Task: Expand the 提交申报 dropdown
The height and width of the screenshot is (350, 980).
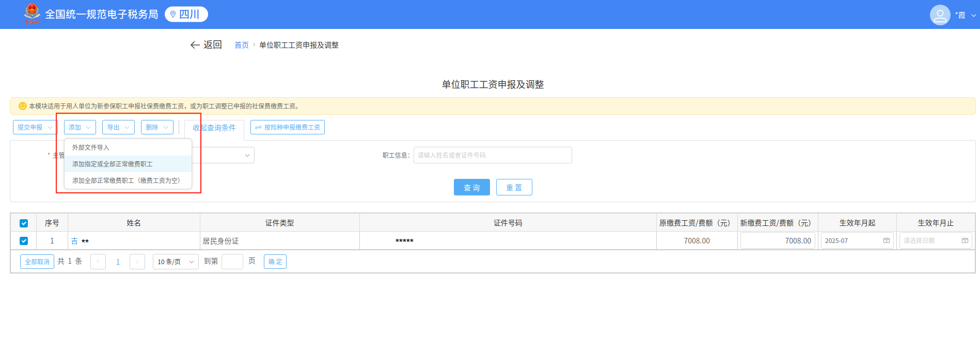Action: 35,127
